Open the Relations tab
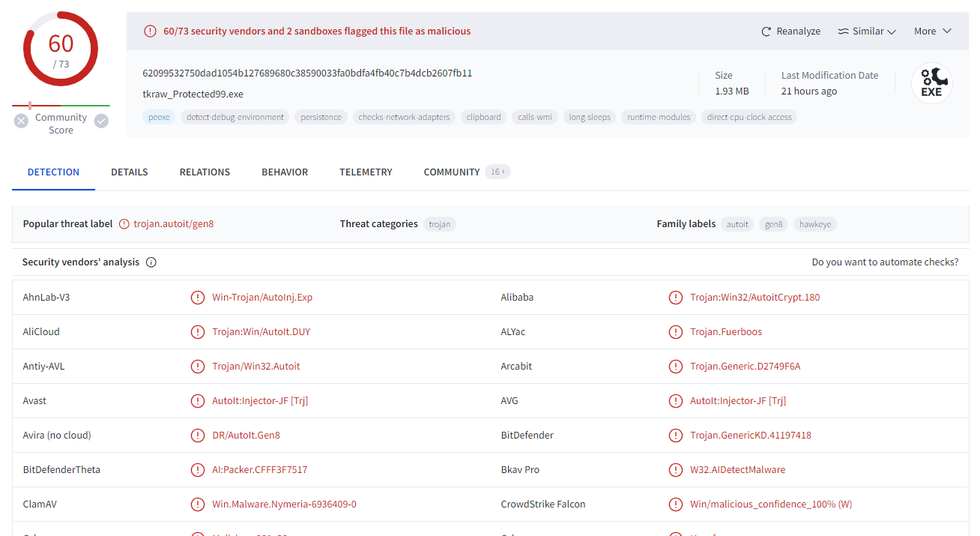 (205, 172)
